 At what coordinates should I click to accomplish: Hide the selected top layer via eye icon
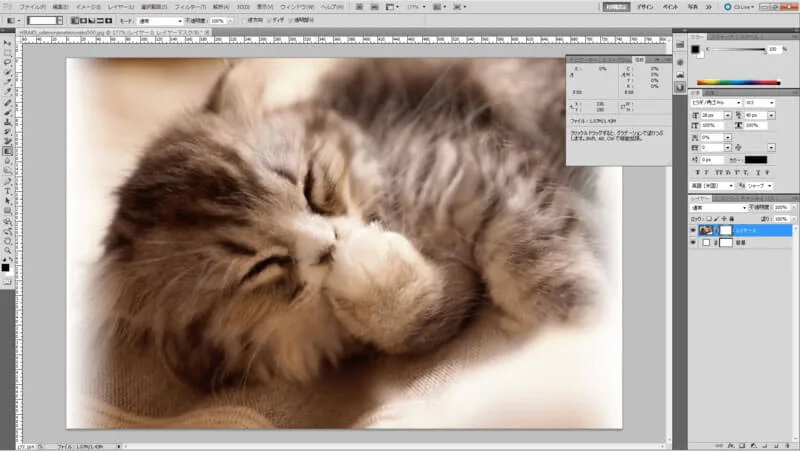coord(693,230)
